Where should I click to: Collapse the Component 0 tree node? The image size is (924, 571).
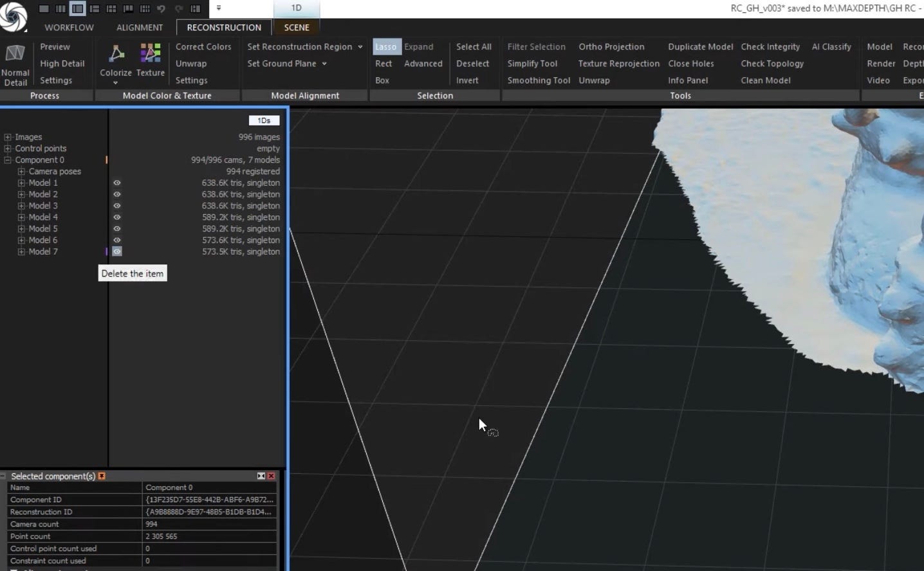click(8, 160)
